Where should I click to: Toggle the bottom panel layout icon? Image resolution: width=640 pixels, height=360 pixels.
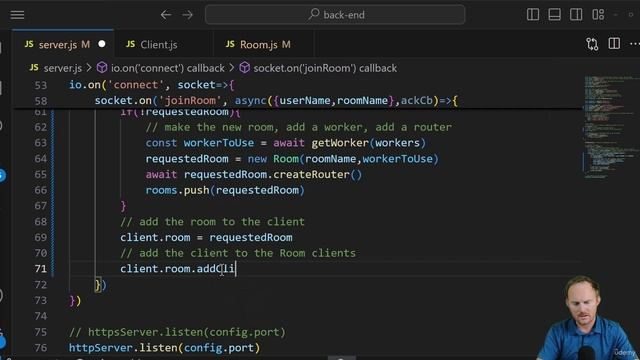(554, 15)
